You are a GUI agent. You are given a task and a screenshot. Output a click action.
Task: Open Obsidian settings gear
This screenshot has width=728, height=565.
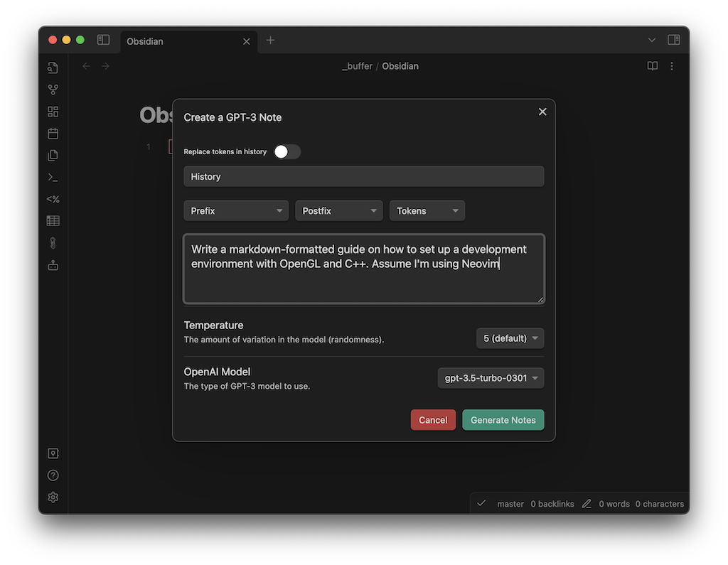pyautogui.click(x=53, y=497)
